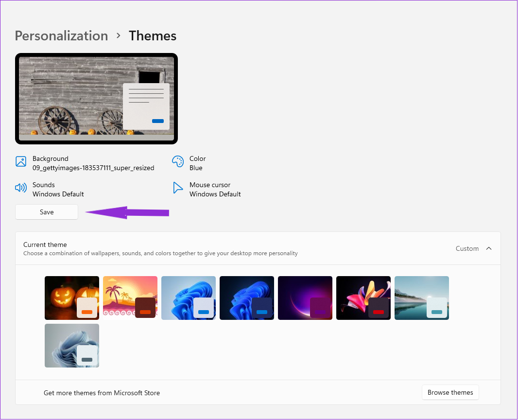Select the Windows blue bloom theme
The image size is (518, 420).
coord(188,297)
